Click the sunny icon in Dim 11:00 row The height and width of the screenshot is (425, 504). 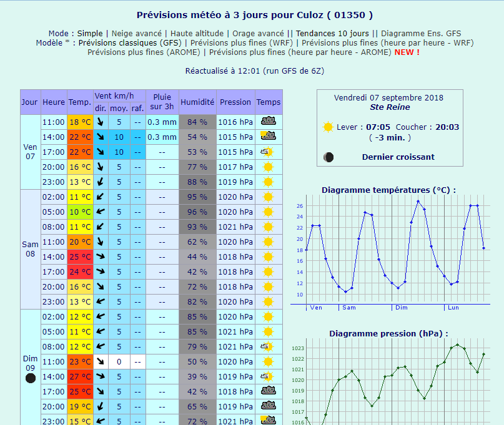[x=268, y=362]
